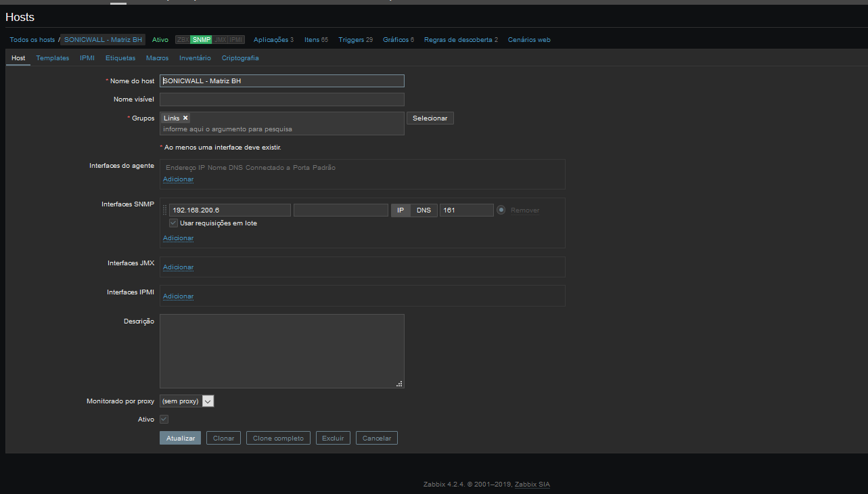Screen dimensions: 868x494
Task: Click the ZBX availability badge
Action: [x=183, y=40]
